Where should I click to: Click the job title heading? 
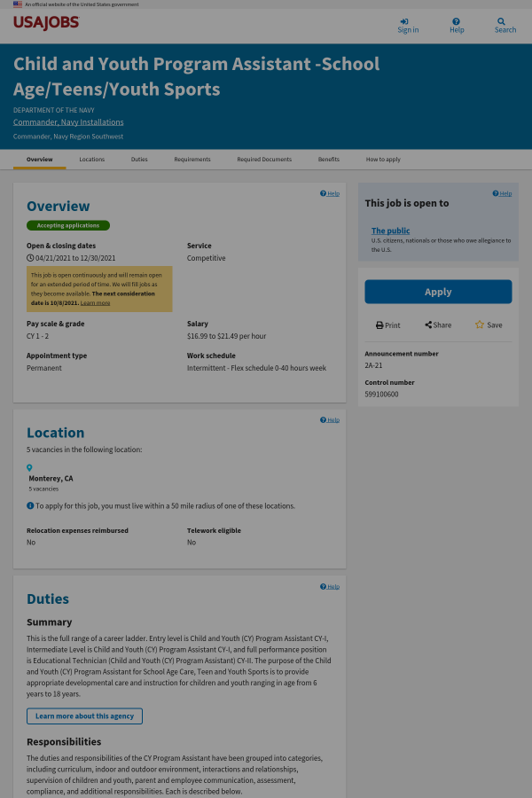click(x=197, y=76)
